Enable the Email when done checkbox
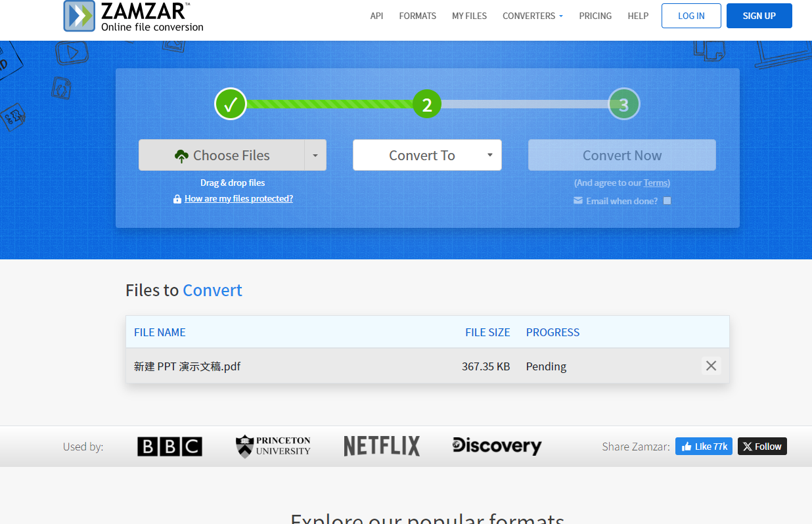The width and height of the screenshot is (812, 524). pyautogui.click(x=667, y=201)
